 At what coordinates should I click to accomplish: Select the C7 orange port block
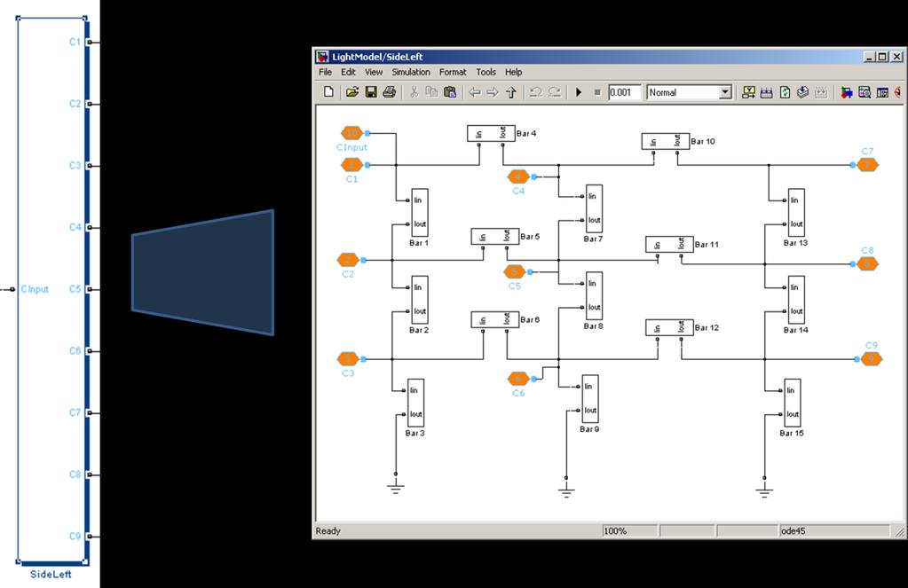(x=867, y=165)
